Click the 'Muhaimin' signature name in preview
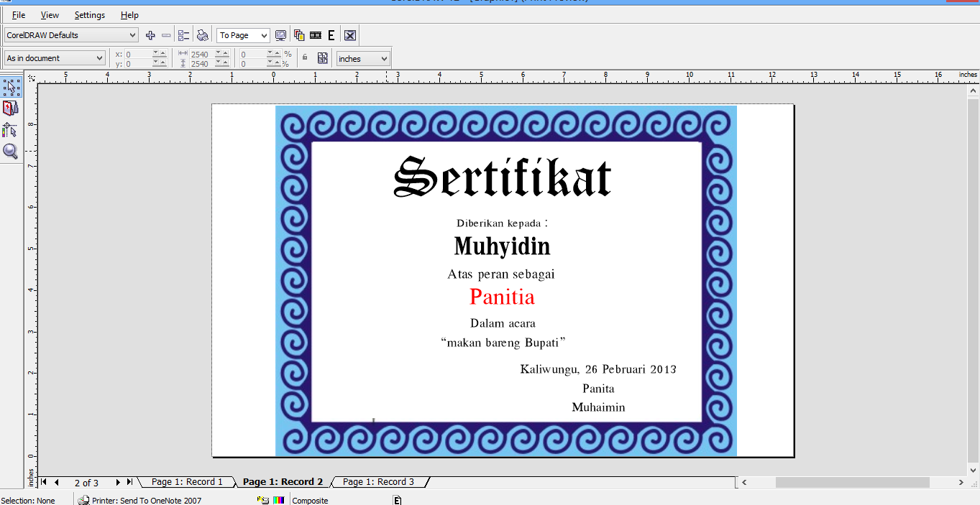This screenshot has width=980, height=505. (598, 407)
